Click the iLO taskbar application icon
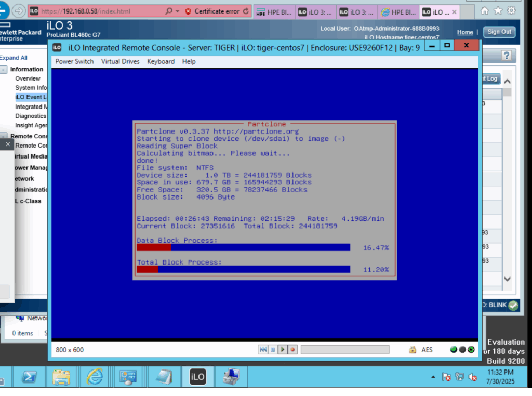The width and height of the screenshot is (532, 396). (x=197, y=377)
